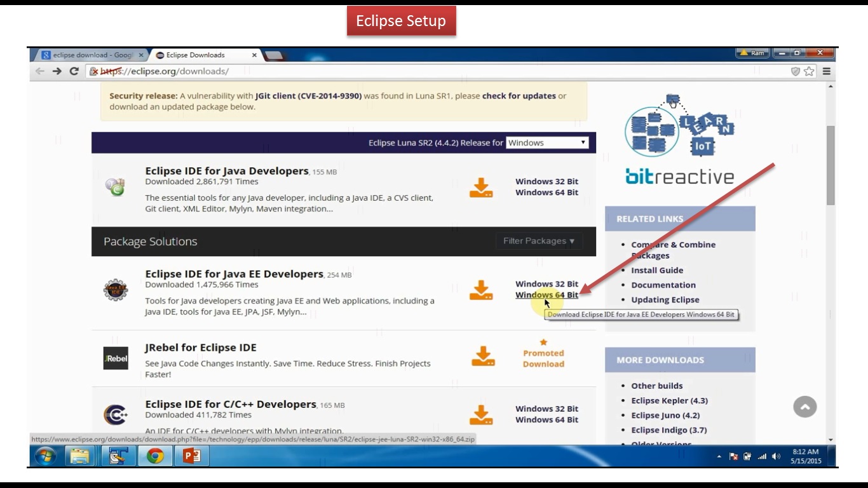Screen dimensions: 868x488
Task: Click the Promoted Download link
Action: point(543,358)
